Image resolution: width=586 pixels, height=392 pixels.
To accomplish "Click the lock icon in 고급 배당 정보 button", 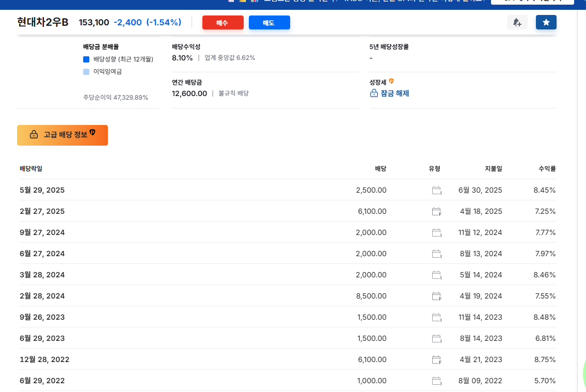I will (x=34, y=134).
